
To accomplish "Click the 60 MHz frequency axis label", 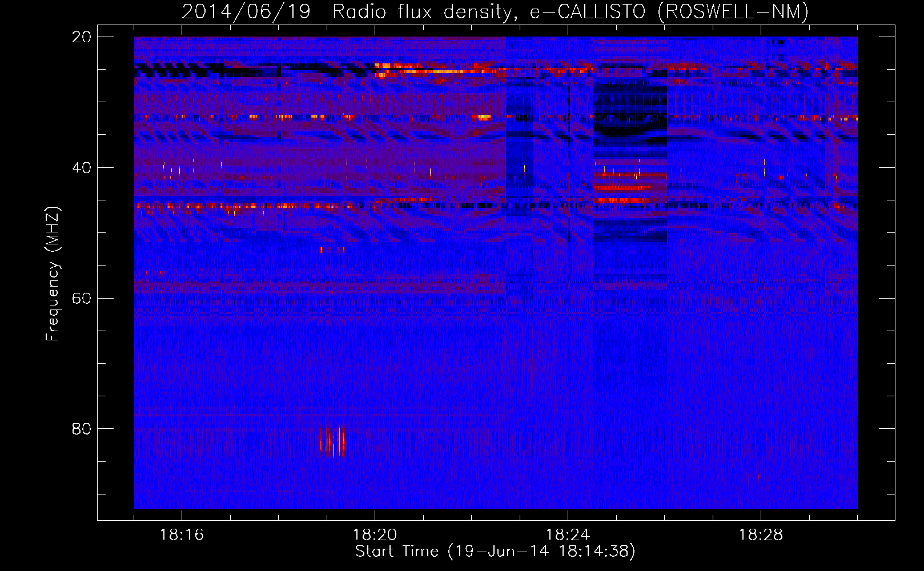I will pos(81,299).
